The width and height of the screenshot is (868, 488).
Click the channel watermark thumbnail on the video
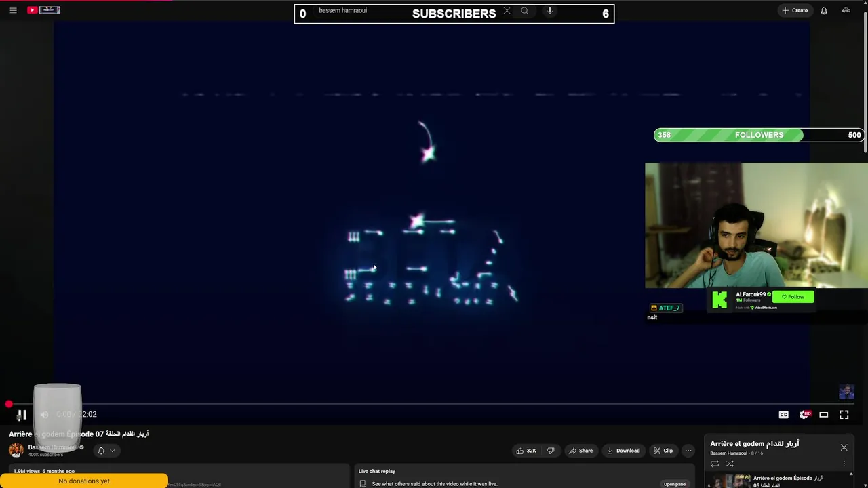click(846, 392)
